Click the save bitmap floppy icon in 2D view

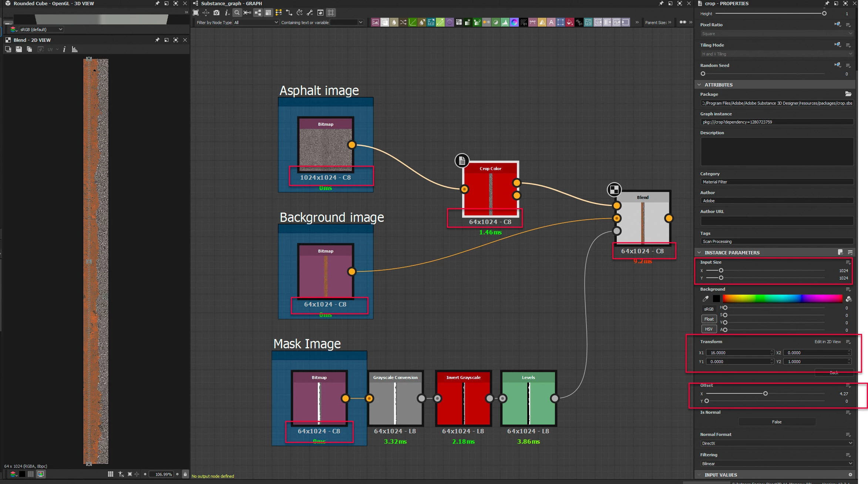[19, 49]
